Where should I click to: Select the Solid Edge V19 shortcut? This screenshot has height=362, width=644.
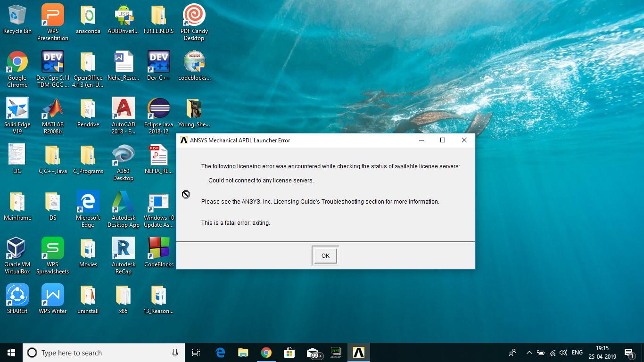click(x=17, y=116)
